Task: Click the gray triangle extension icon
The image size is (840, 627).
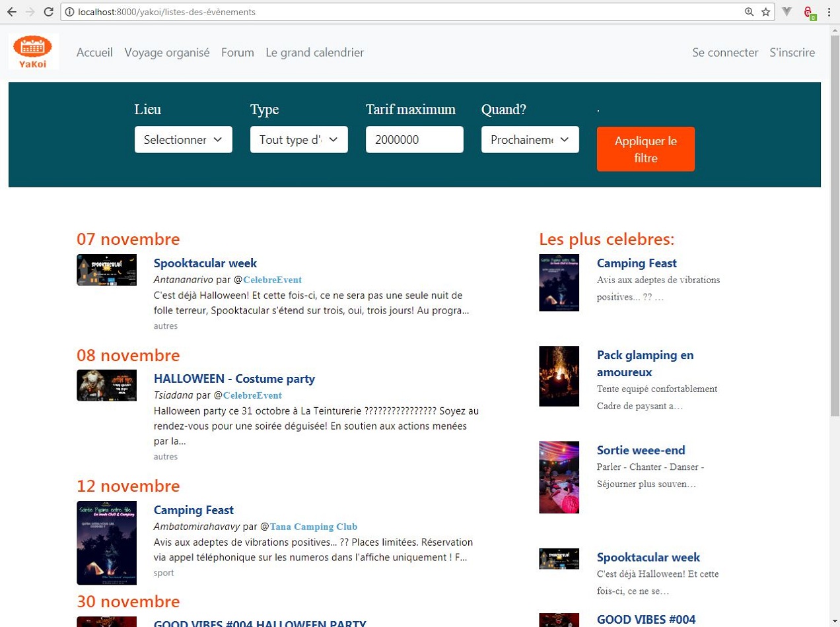Action: click(x=787, y=12)
